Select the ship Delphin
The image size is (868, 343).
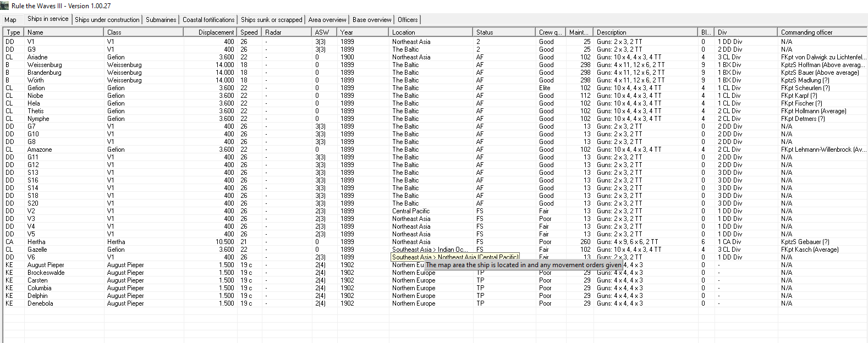click(x=37, y=296)
